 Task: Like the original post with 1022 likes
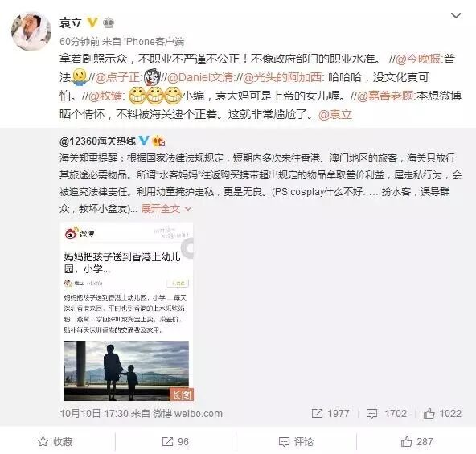442,413
